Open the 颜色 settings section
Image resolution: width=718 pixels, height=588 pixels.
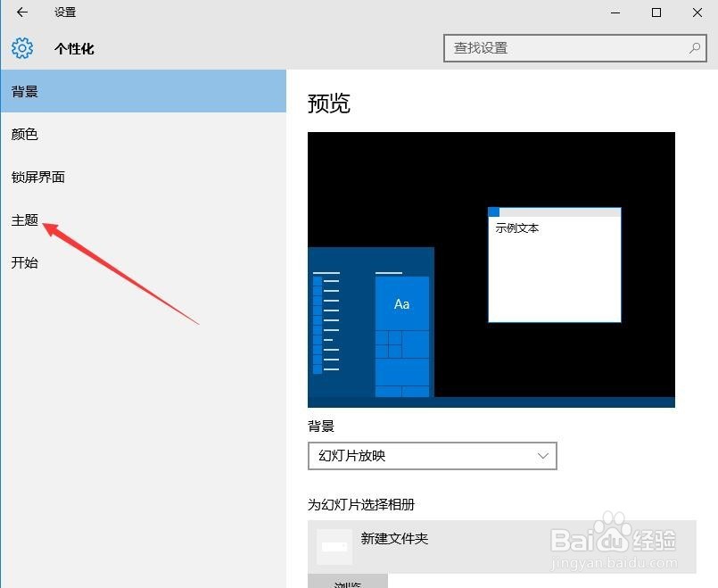pyautogui.click(x=24, y=134)
